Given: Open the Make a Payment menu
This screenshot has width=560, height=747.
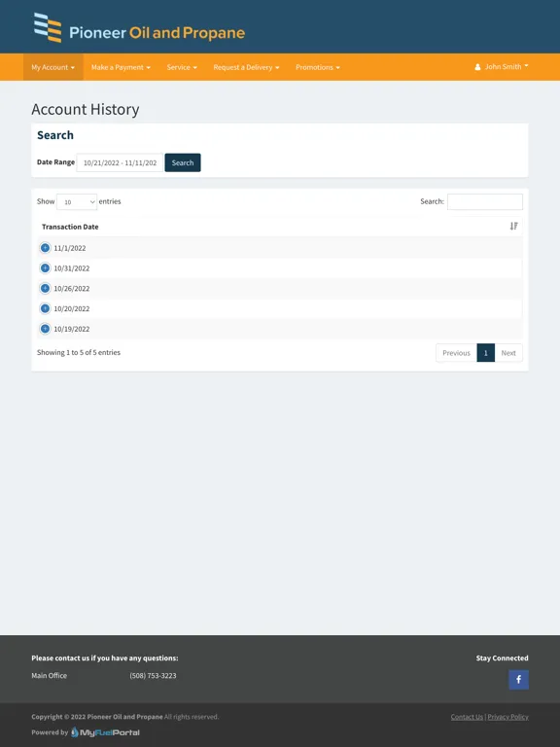Looking at the screenshot, I should pos(121,67).
